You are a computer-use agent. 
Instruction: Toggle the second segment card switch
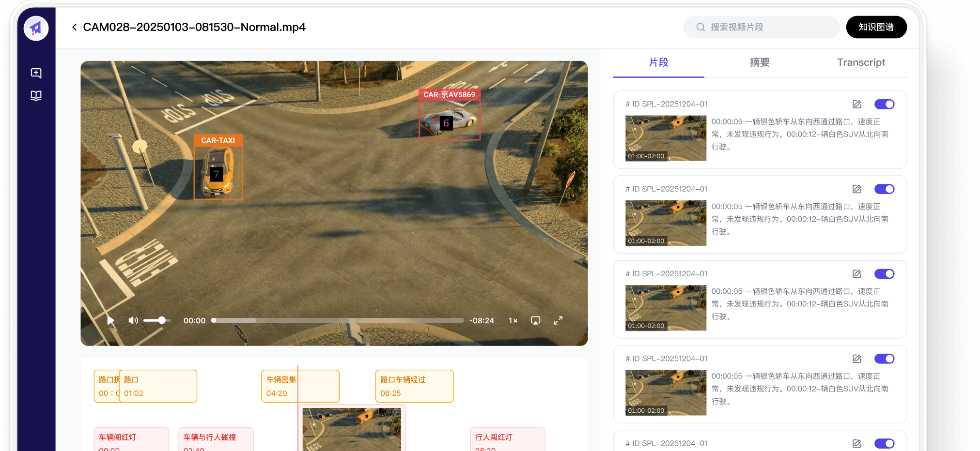(885, 189)
